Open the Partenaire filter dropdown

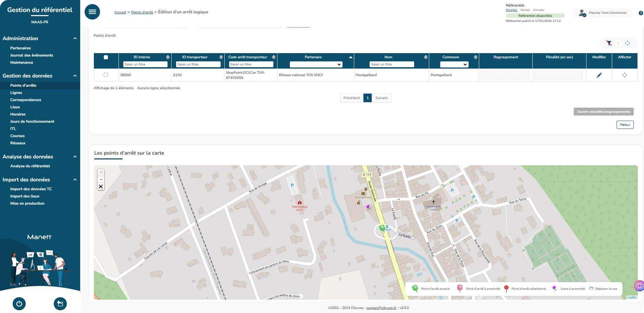(x=315, y=64)
